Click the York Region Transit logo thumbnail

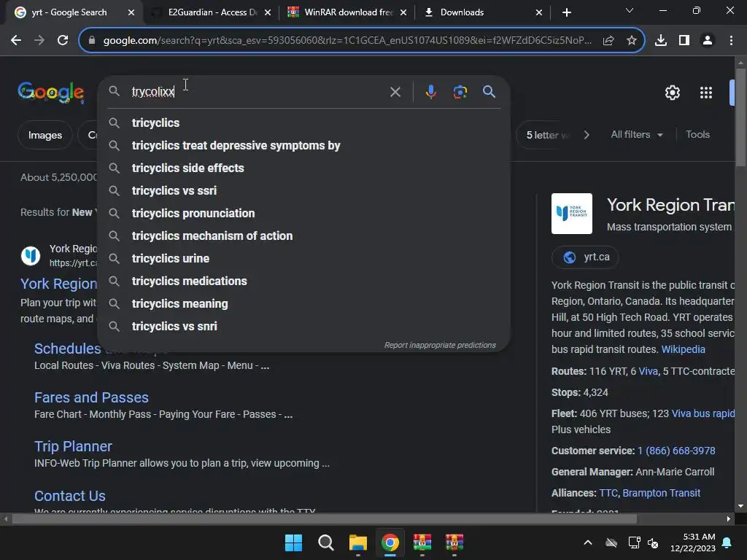pyautogui.click(x=572, y=214)
